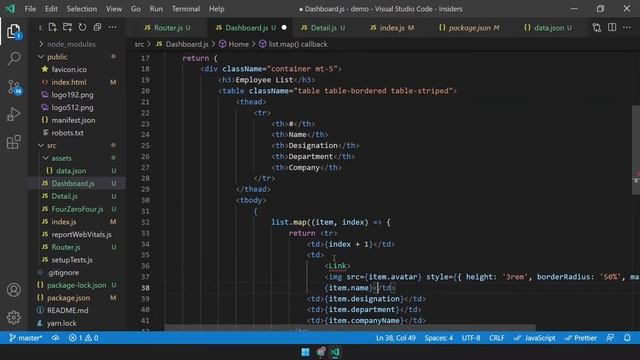640x360 pixels.
Task: Refresh the explorer file tree
Action: [x=82, y=27]
